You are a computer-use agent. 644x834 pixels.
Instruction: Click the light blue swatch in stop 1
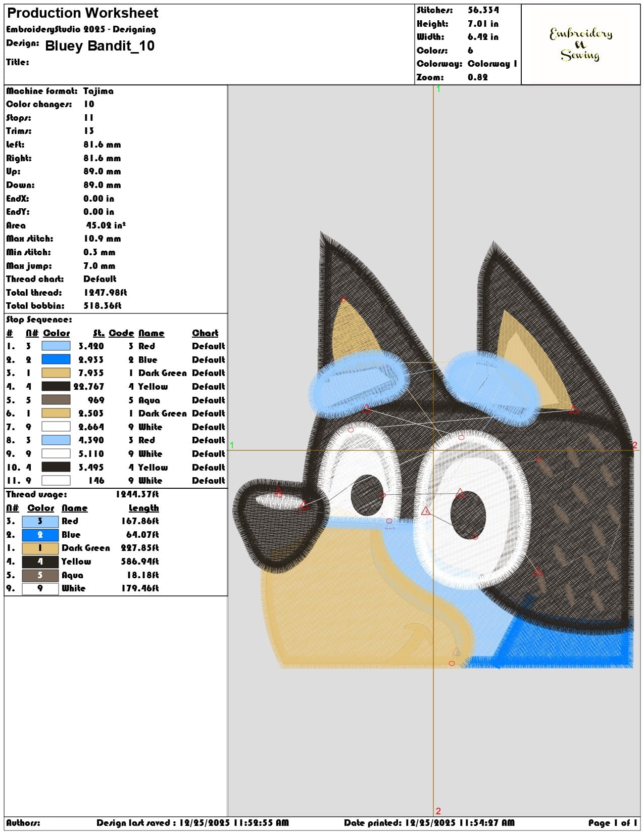56,346
